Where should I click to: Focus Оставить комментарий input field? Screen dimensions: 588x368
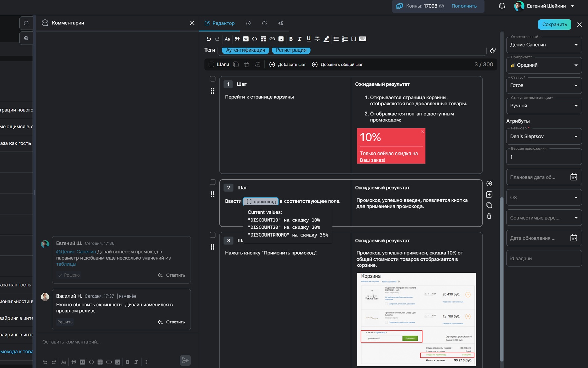coord(117,342)
